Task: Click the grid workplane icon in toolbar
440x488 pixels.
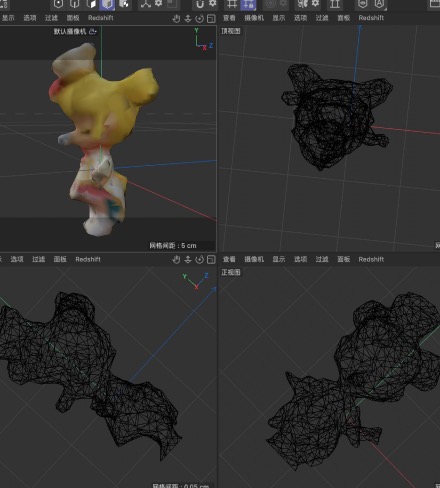Action: click(x=232, y=4)
